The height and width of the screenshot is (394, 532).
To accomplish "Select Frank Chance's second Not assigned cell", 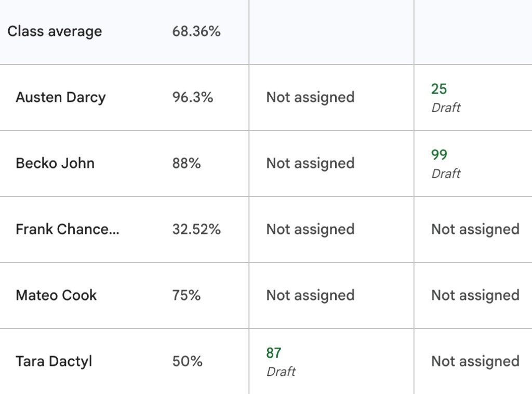I will click(x=473, y=229).
